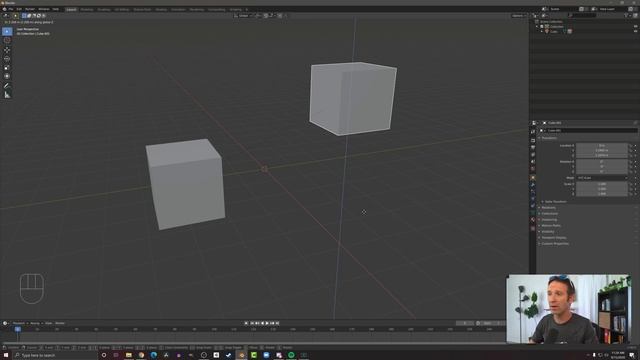Toggle lock for Location X
Image resolution: width=640 pixels, height=360 pixels.
631,145
